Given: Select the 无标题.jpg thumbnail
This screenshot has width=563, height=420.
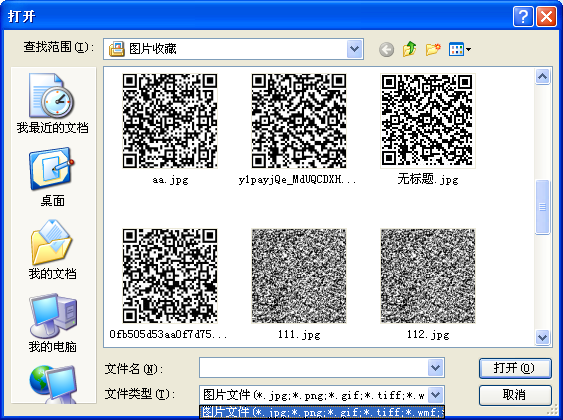Looking at the screenshot, I should tap(428, 121).
